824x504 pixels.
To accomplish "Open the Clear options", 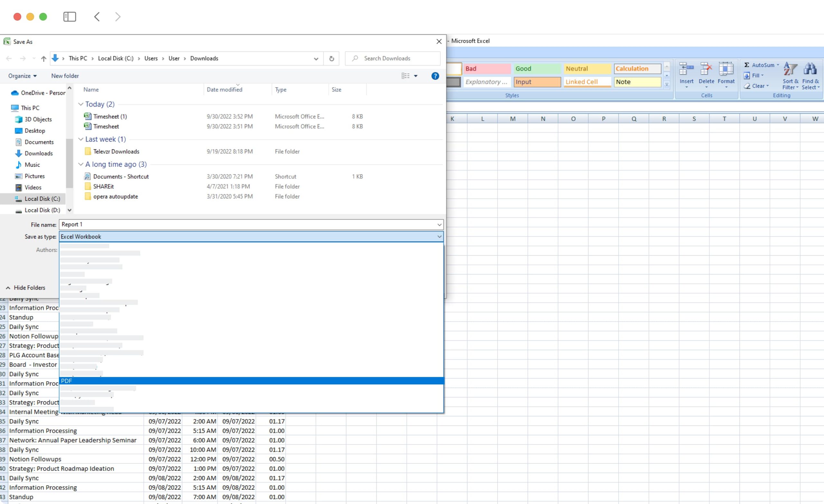I will tap(756, 86).
